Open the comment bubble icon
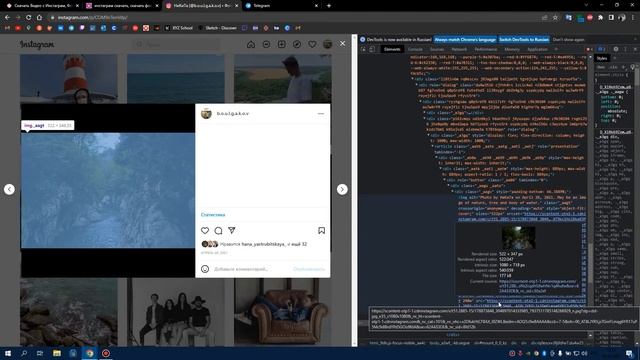 [x=218, y=231]
